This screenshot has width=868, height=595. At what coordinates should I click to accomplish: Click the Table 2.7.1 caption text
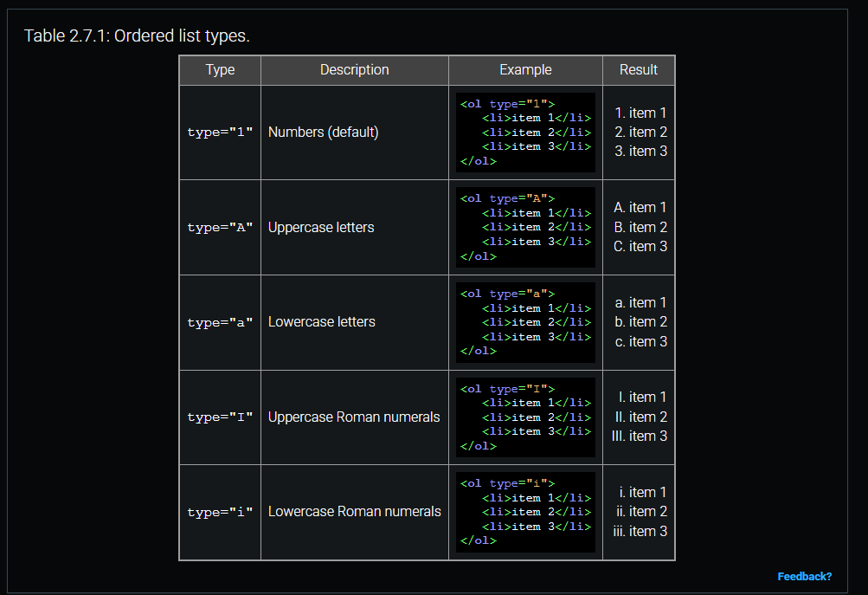pyautogui.click(x=137, y=36)
